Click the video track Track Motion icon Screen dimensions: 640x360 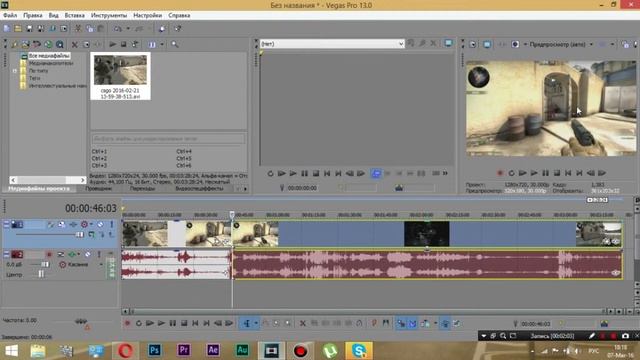click(62, 224)
